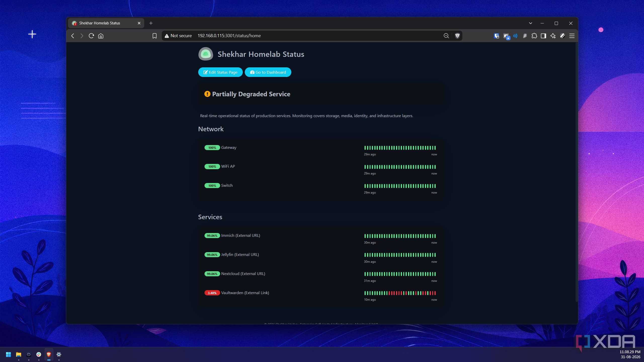Close the Shekhar Homelab Status tab

(x=139, y=23)
